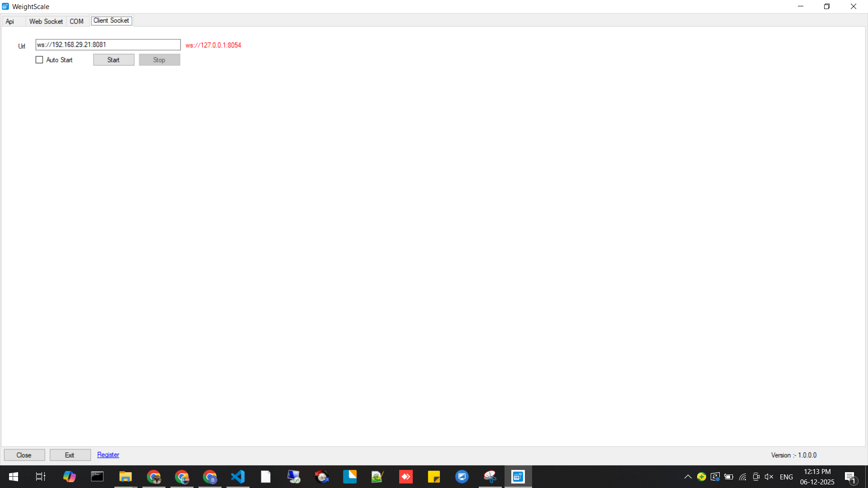Screen dimensions: 868x488
Task: Open Sticky Notes from taskbar
Action: pyautogui.click(x=434, y=477)
